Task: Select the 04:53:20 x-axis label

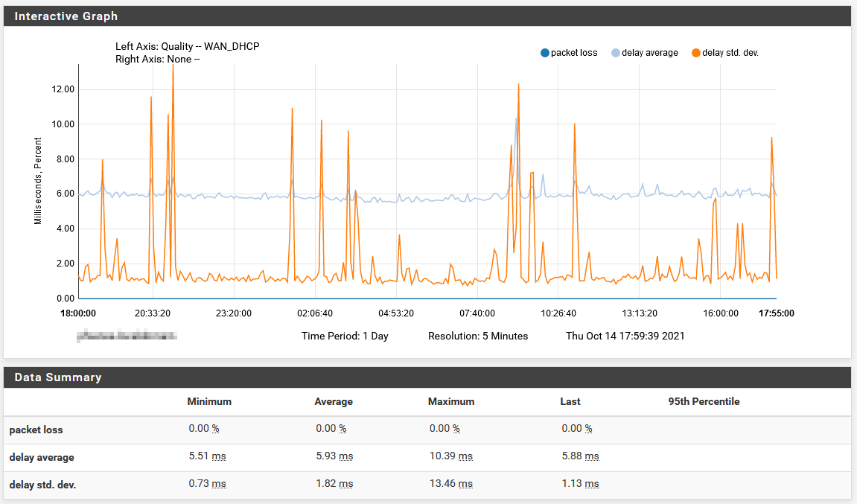Action: [396, 313]
